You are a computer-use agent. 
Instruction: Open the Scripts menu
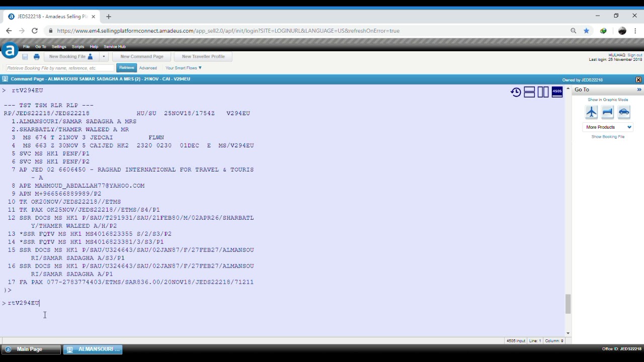click(x=78, y=47)
